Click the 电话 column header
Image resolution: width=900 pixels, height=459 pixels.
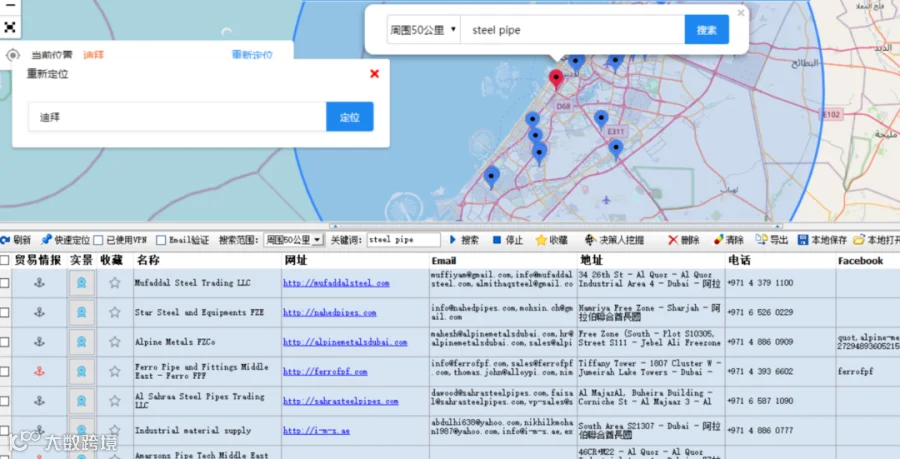click(x=739, y=260)
